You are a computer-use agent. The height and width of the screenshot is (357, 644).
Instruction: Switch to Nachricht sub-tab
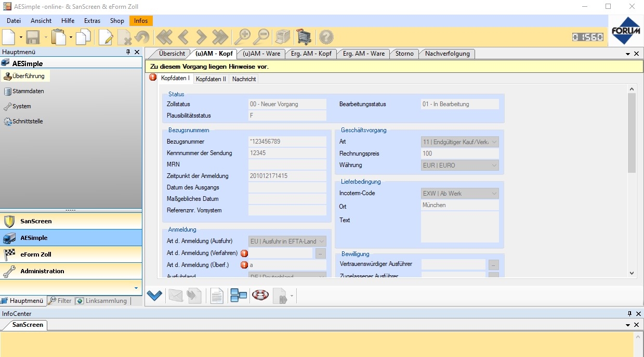point(244,79)
